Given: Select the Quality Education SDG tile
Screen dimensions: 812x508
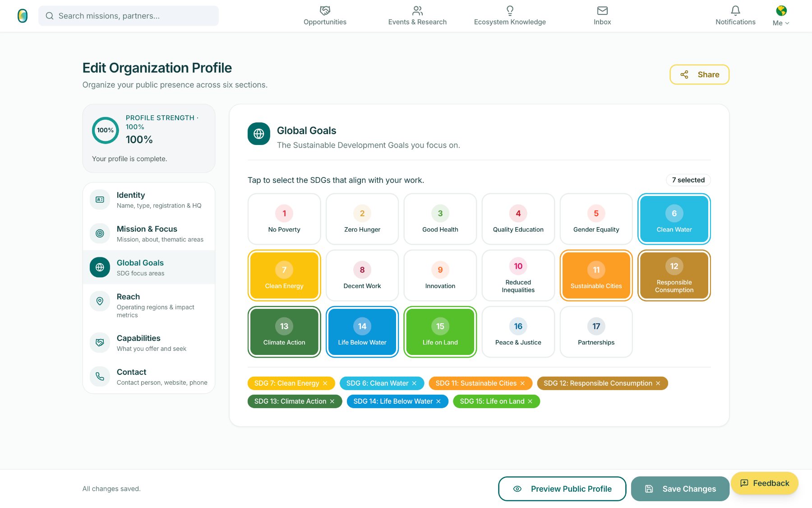Looking at the screenshot, I should [518, 219].
